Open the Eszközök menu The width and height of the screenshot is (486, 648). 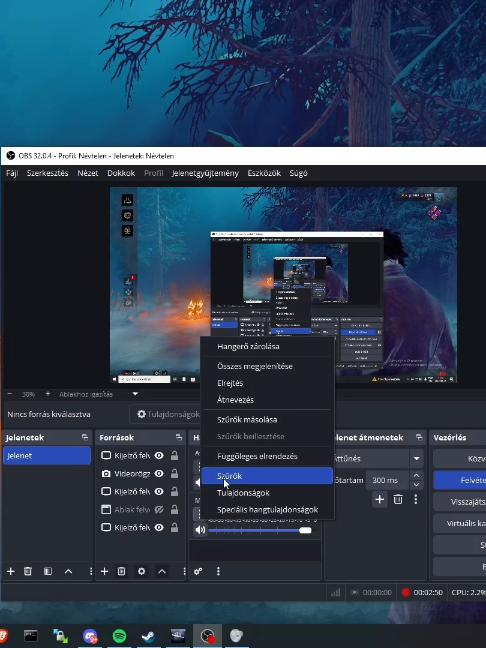[264, 173]
